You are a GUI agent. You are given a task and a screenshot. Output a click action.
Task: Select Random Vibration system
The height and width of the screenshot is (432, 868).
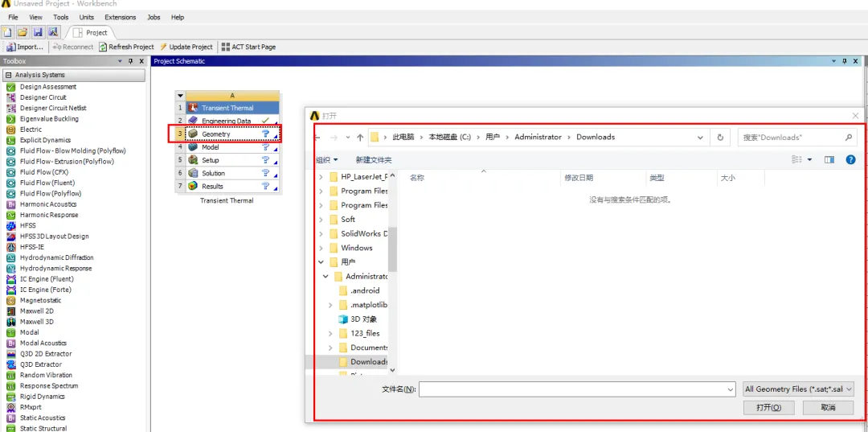46,375
